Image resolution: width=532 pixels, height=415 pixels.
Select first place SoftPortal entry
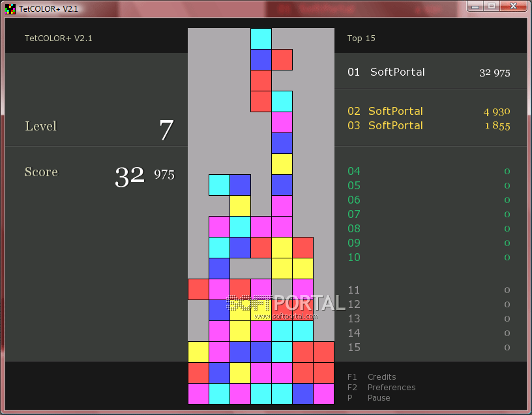pyautogui.click(x=428, y=72)
